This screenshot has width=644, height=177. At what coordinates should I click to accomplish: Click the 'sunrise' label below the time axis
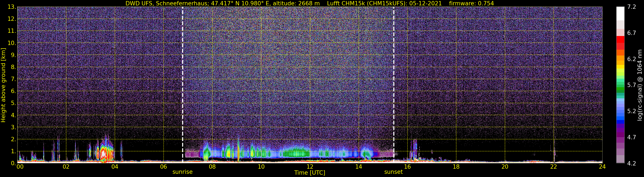(x=183, y=172)
